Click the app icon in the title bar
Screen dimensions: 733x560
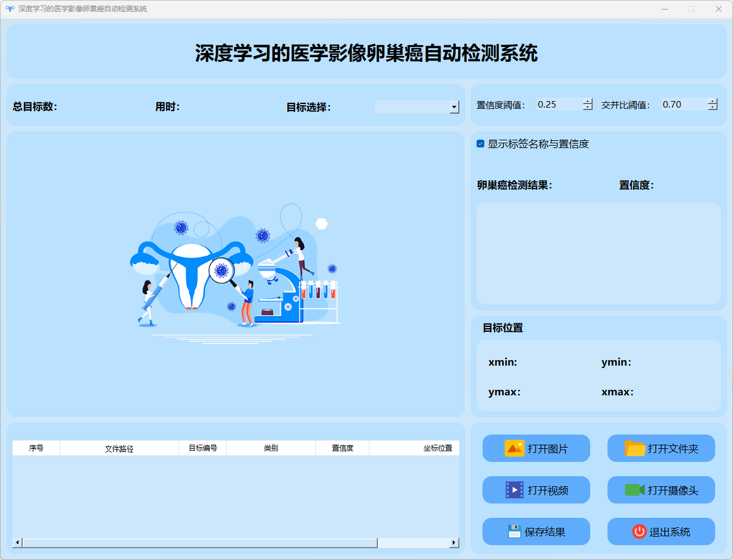(10, 9)
